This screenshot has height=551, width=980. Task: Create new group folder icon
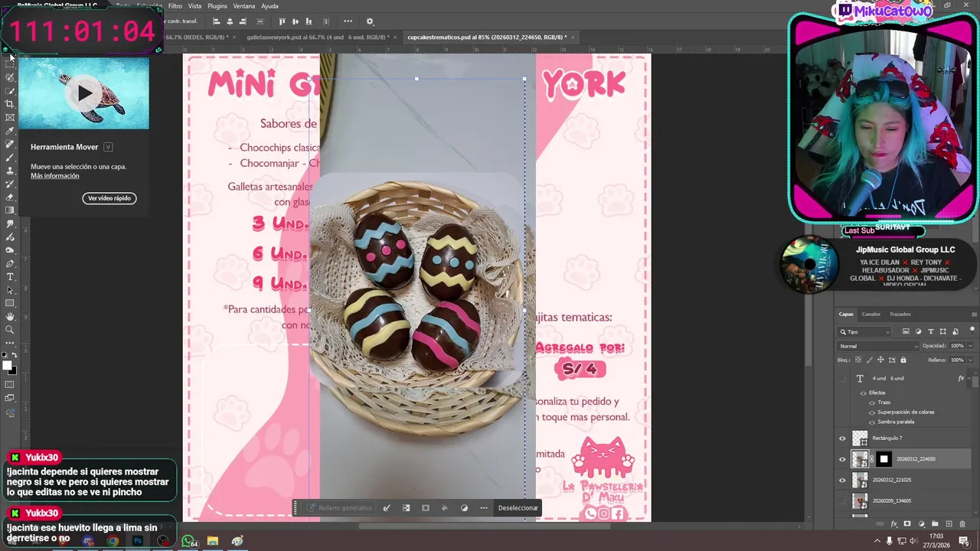(x=936, y=524)
